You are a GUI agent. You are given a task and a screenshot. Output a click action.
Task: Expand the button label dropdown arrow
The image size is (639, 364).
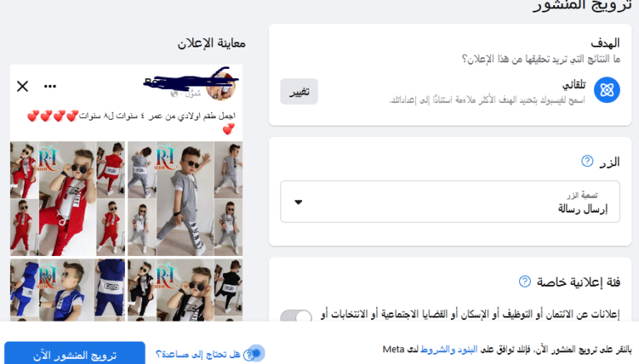[x=299, y=202]
